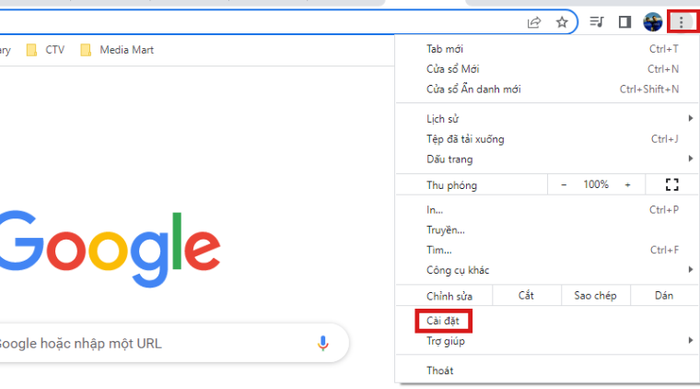The image size is (700, 389).
Task: Click the Google search URL input box
Action: tap(170, 343)
